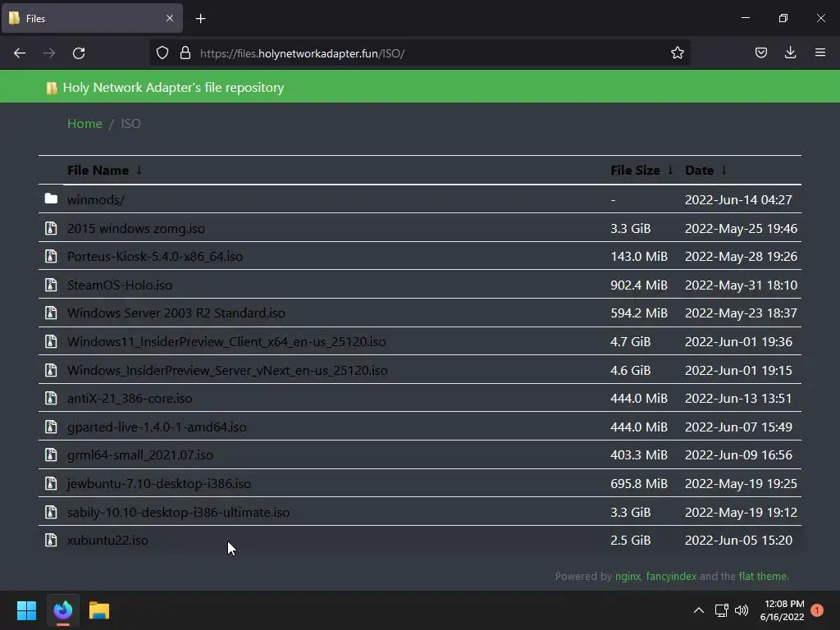Click file icon next to SteamOS-Holo.iso
Image resolution: width=840 pixels, height=630 pixels.
click(x=51, y=285)
